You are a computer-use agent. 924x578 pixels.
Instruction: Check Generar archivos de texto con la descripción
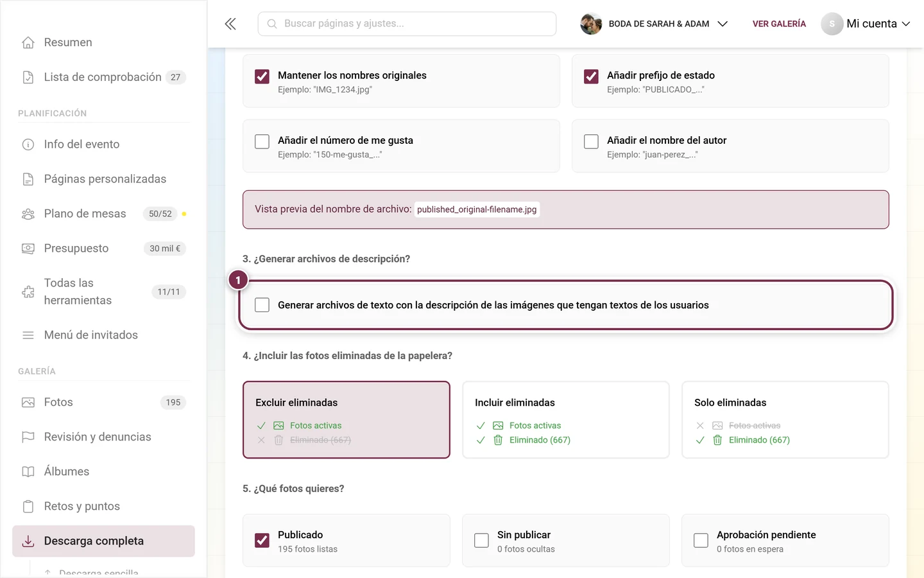tap(262, 305)
